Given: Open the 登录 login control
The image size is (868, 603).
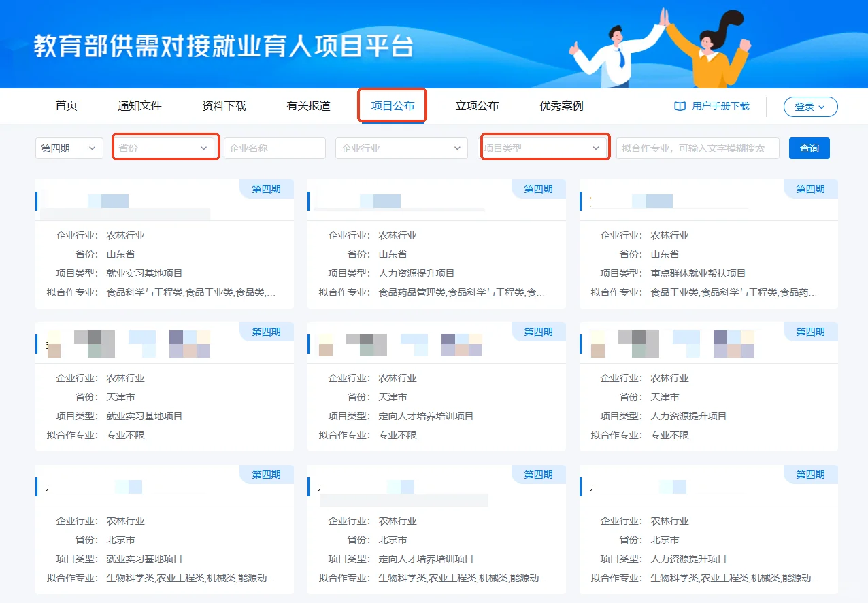Looking at the screenshot, I should pyautogui.click(x=810, y=106).
